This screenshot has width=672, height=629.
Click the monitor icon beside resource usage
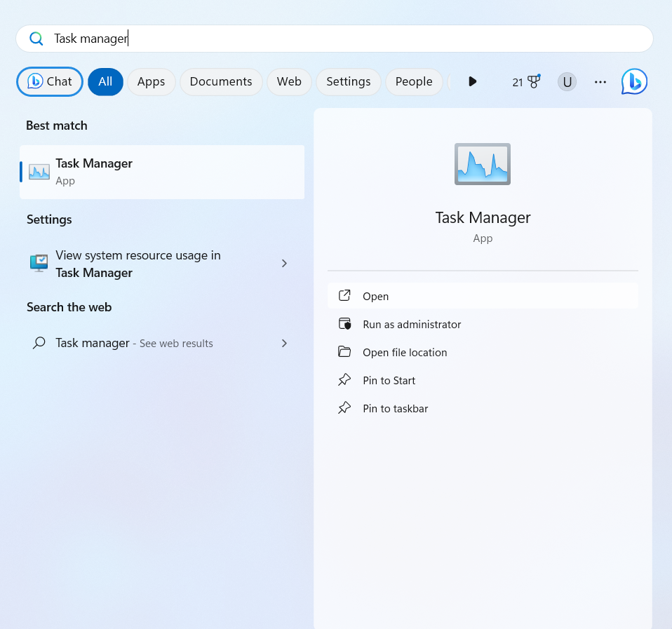[39, 263]
